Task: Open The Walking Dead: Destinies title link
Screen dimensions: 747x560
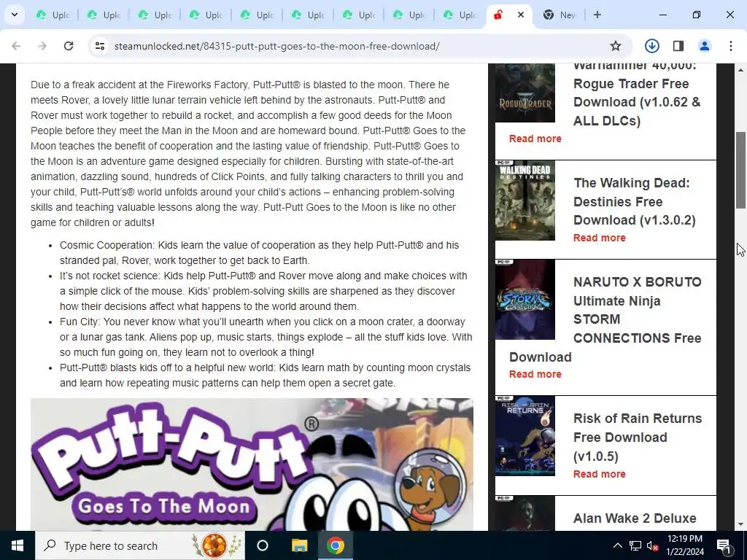Action: 634,201
